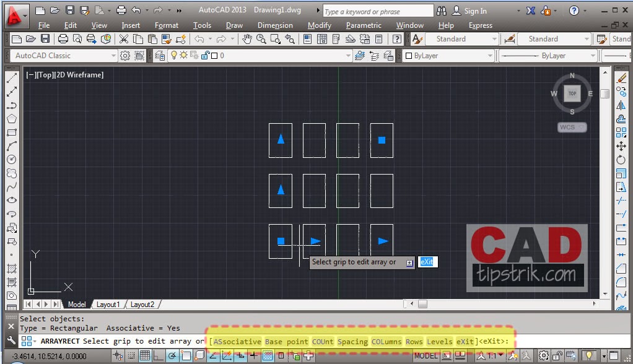Click the ViewCube TOP face
This screenshot has height=364, width=633.
(x=572, y=93)
